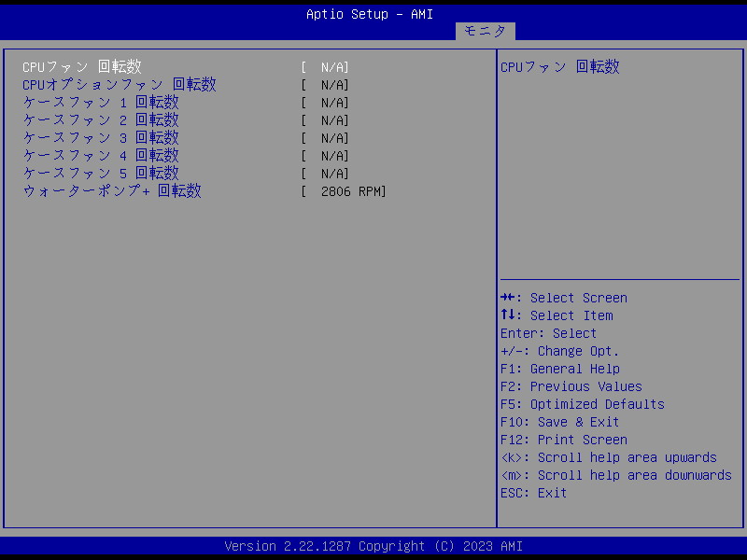Click the +/-: Change Opt. hint

559,351
